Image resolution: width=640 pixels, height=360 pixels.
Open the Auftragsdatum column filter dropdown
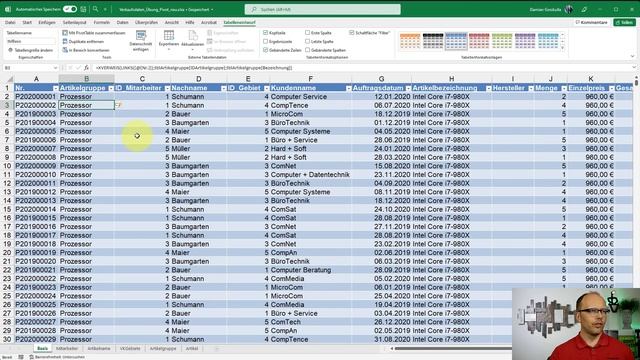coord(408,88)
